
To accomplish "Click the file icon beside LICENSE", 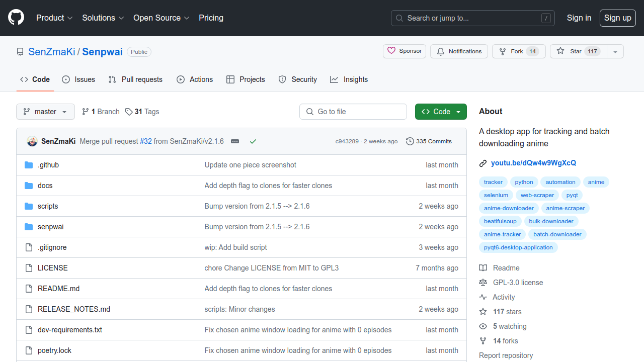I will [29, 268].
